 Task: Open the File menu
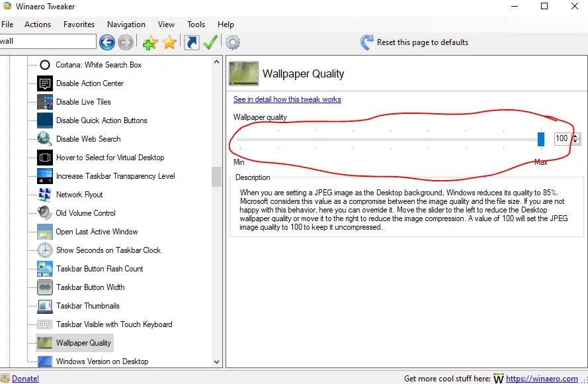click(x=7, y=24)
